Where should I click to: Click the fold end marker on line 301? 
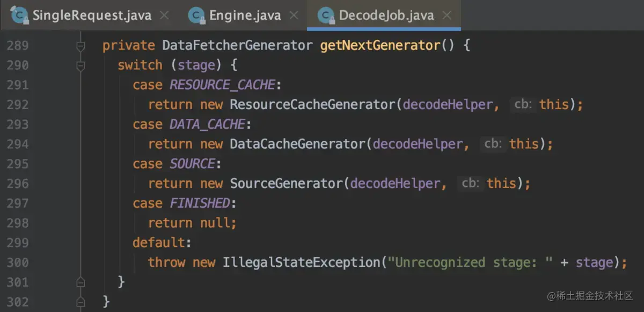tap(81, 281)
